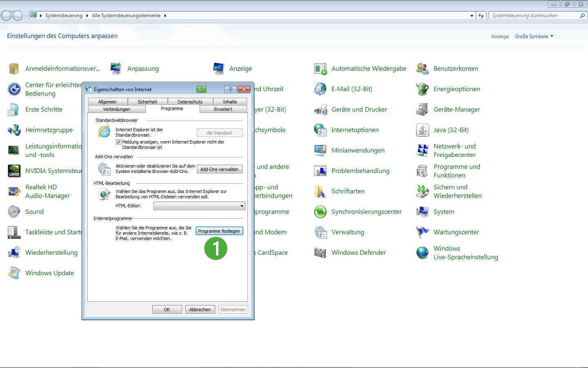Click the green icon in the dialog title bar
This screenshot has width=588, height=368.
coord(201,89)
